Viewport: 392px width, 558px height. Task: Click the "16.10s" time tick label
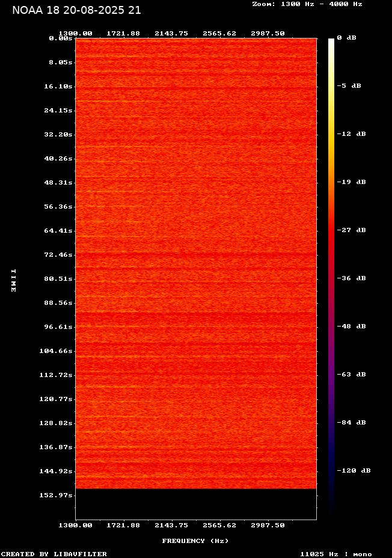58,87
